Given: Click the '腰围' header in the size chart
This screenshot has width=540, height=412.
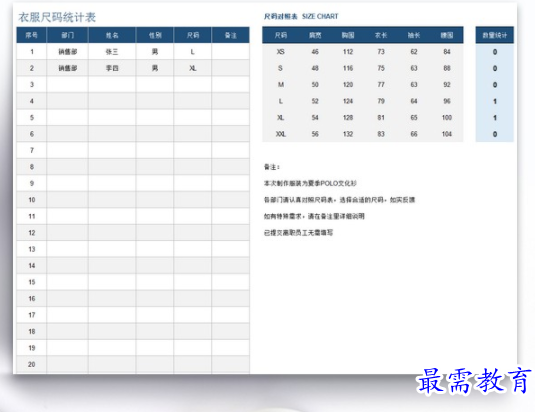Looking at the screenshot, I should click(x=447, y=35).
